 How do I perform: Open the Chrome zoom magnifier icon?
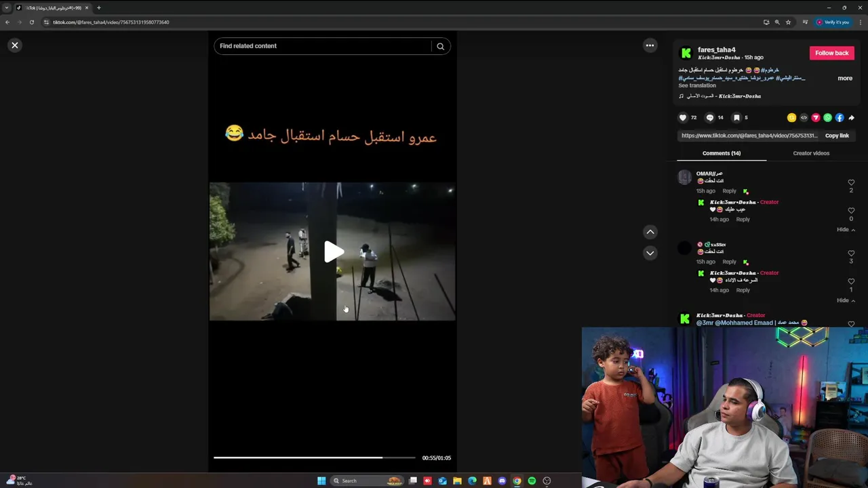point(777,22)
